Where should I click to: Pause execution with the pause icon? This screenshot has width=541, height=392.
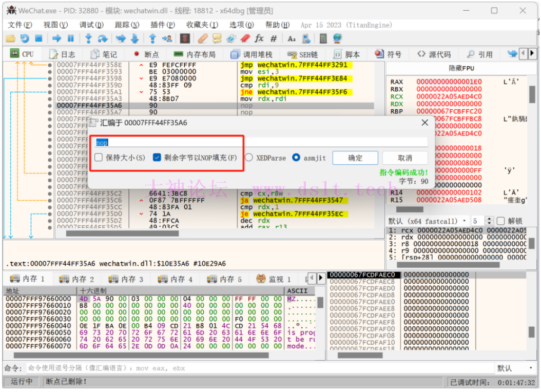tap(71, 38)
